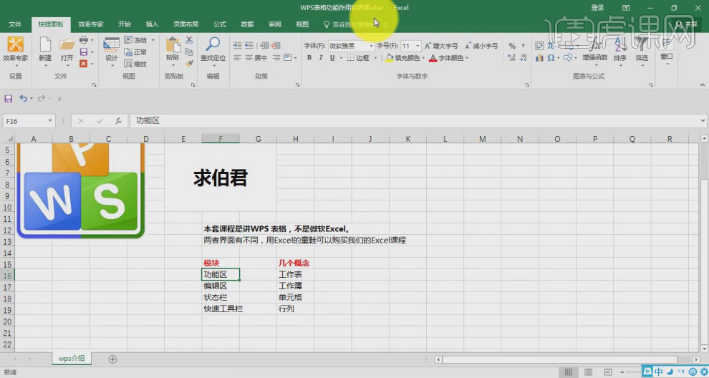
Task: Click the scissors cut icon
Action: pyautogui.click(x=189, y=40)
